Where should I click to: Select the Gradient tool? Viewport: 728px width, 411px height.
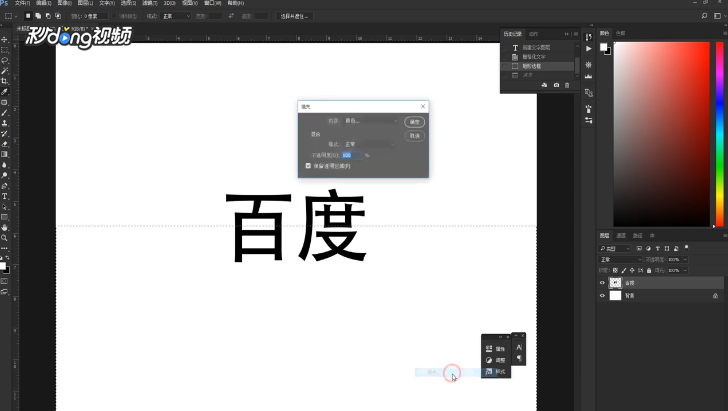(x=5, y=154)
